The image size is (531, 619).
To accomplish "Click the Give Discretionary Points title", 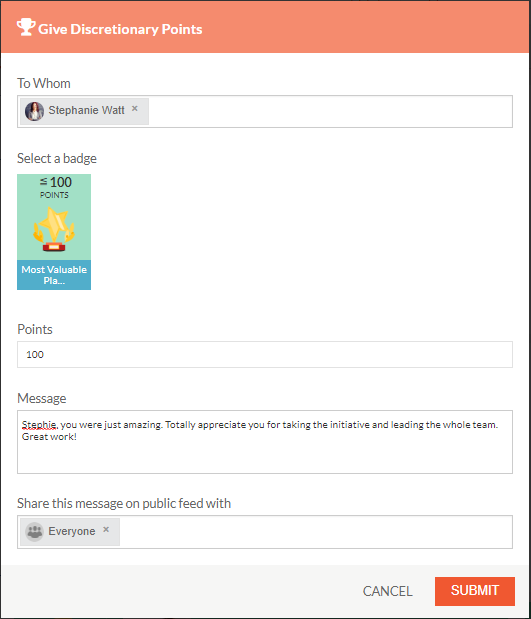I will point(120,29).
